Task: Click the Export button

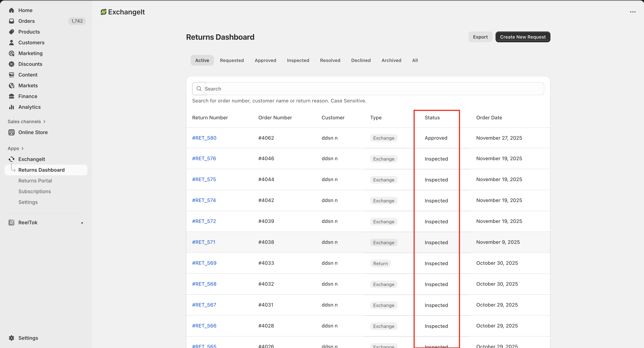Action: pos(480,37)
